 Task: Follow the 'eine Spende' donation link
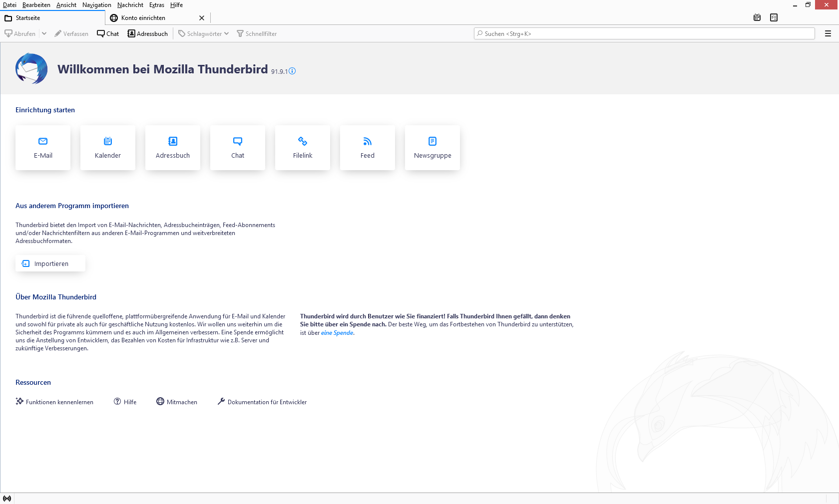point(337,333)
